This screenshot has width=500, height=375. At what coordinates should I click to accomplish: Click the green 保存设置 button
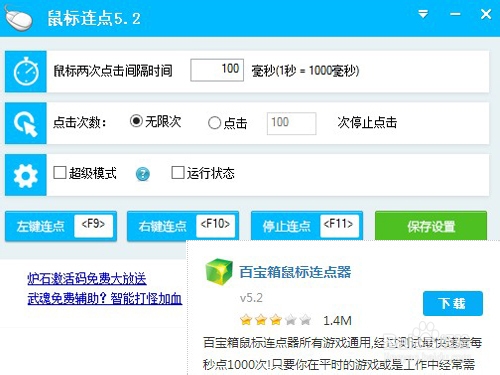tap(431, 226)
